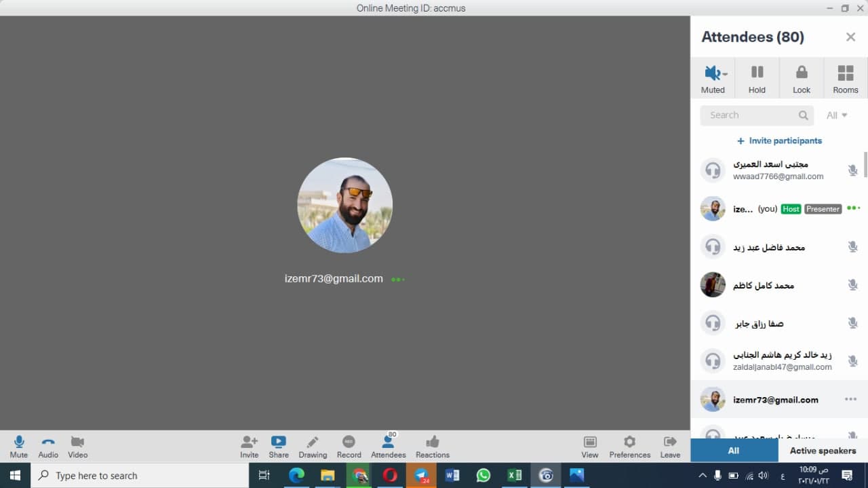Select attendee zaidaljanabi47@gmail.com

[778, 361]
